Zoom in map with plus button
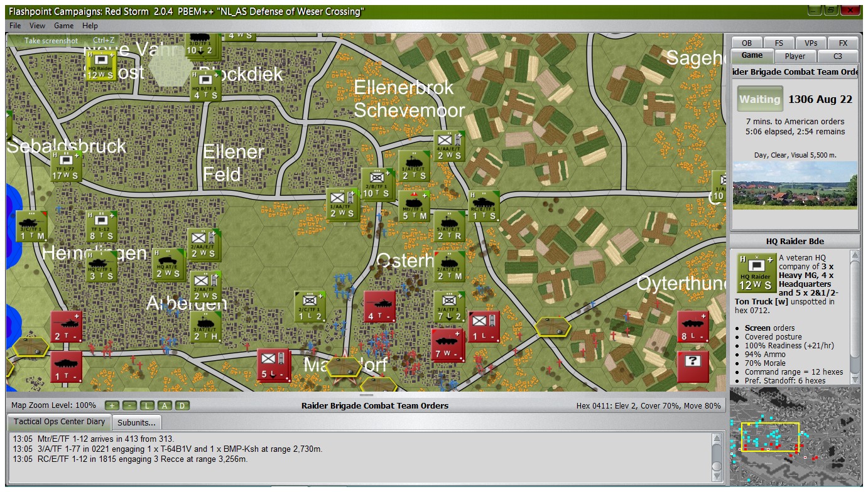Screen dimensions: 868x492 pos(111,405)
